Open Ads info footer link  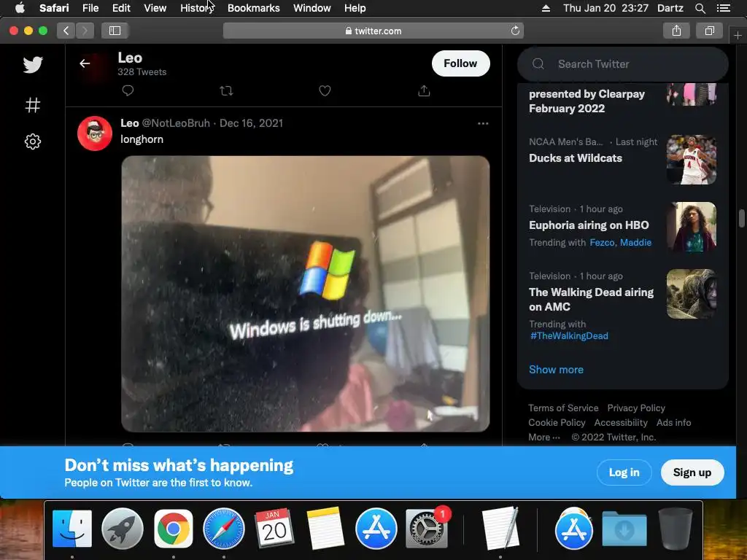pyautogui.click(x=673, y=422)
